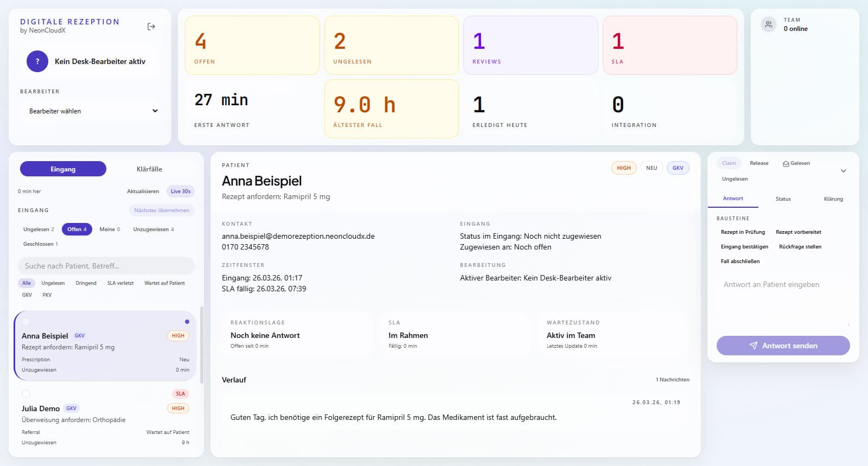Apply the PKV filter chip

pyautogui.click(x=47, y=295)
